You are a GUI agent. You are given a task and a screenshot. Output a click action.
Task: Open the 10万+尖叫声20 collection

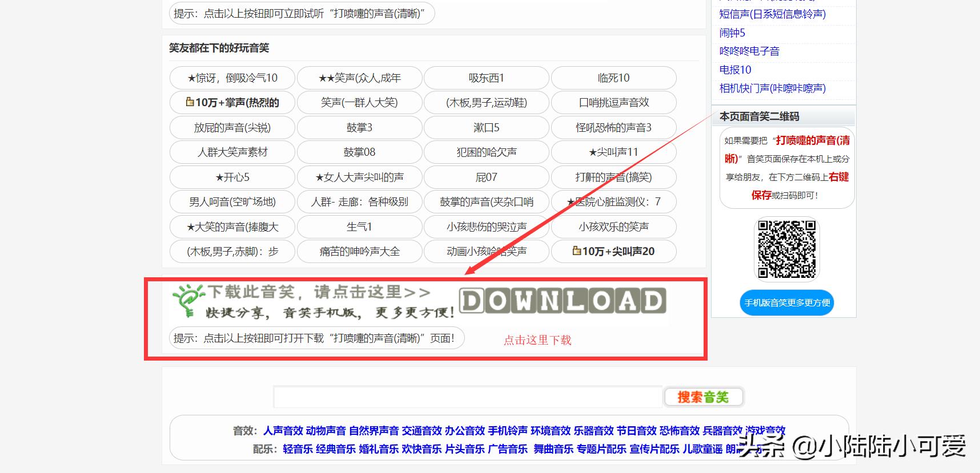[614, 252]
